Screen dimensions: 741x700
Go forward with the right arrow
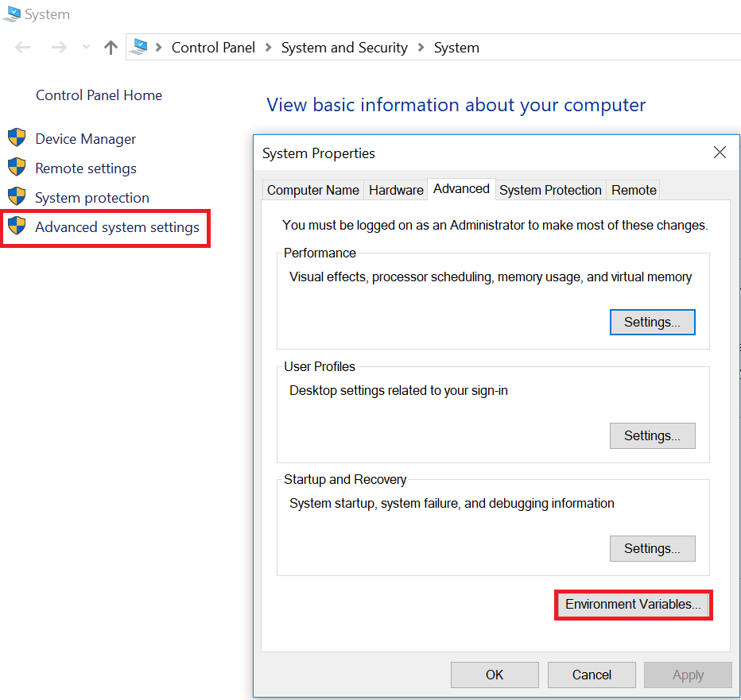coord(59,47)
